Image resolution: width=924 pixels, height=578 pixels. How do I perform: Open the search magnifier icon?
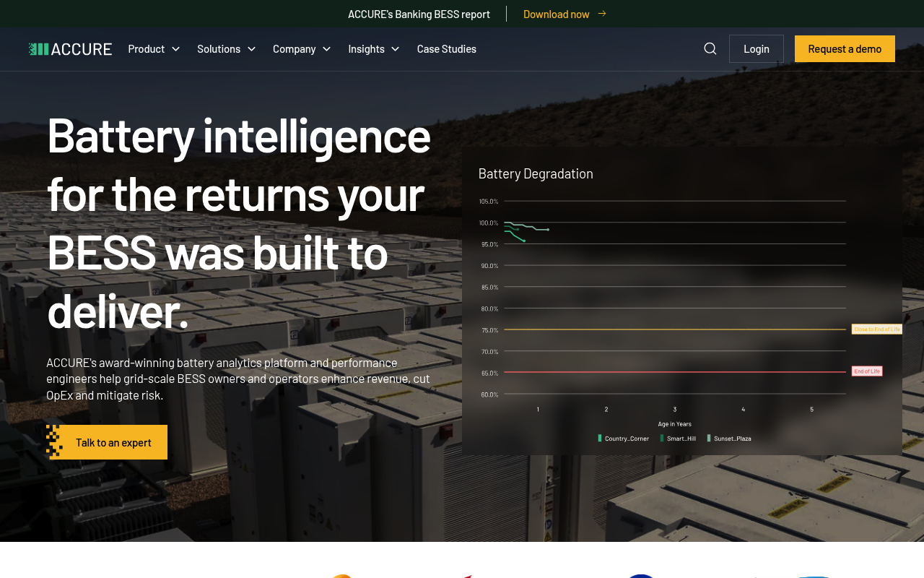(x=710, y=48)
